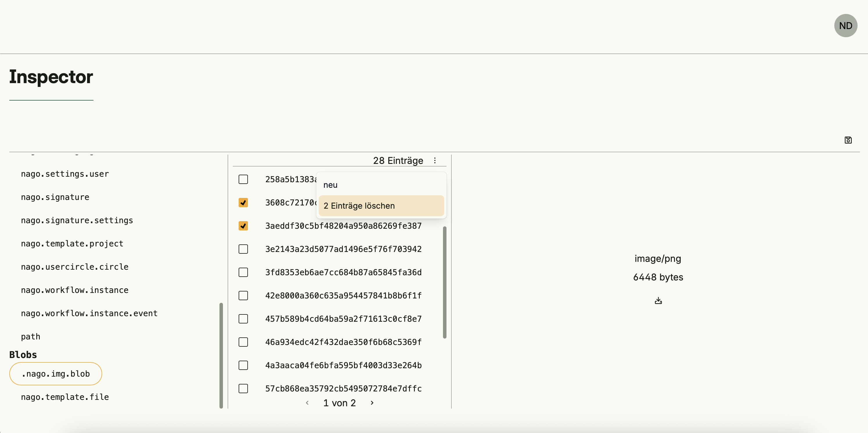Select nago.signature.settings in the list
Screen dimensions: 868x433
pos(77,220)
